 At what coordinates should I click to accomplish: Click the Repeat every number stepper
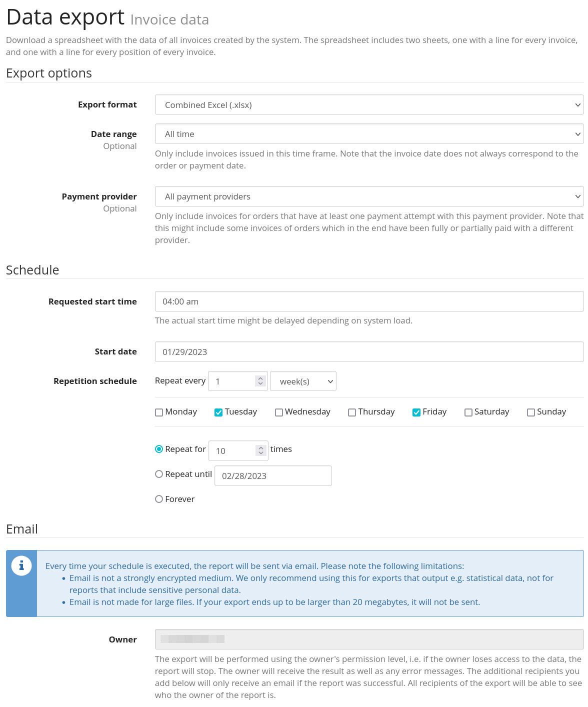click(x=260, y=381)
